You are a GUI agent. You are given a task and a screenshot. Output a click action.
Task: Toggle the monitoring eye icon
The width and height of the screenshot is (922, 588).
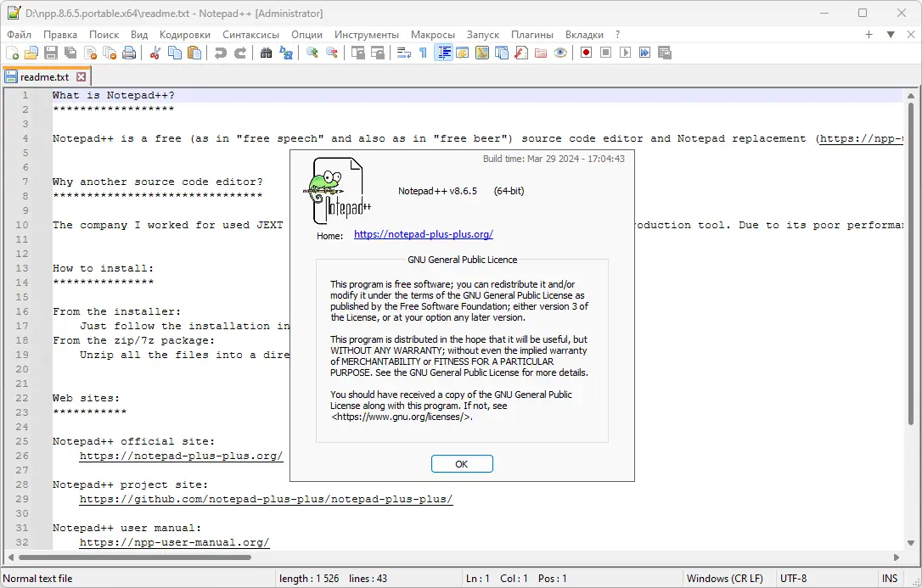point(560,53)
